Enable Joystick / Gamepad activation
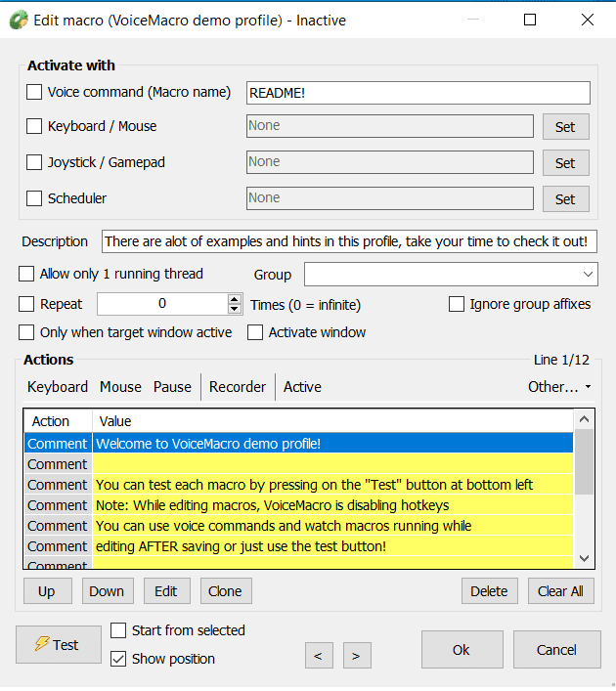616x691 pixels. [34, 162]
